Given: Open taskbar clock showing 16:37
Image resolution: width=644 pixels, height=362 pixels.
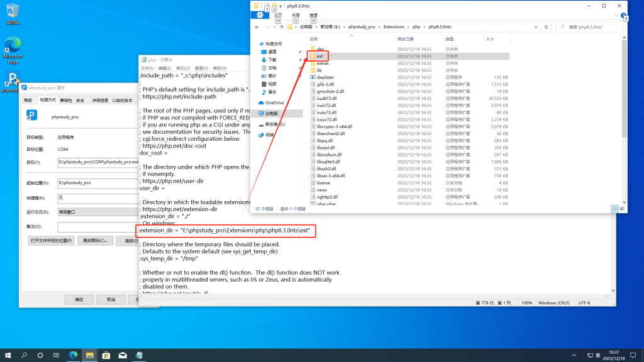Looking at the screenshot, I should tap(614, 356).
